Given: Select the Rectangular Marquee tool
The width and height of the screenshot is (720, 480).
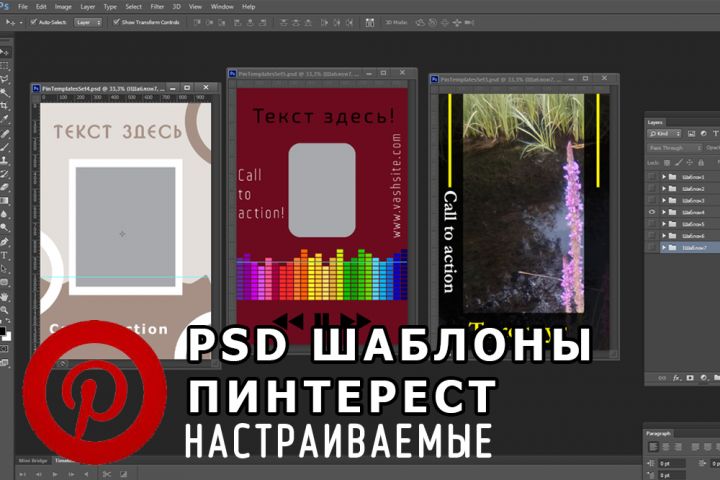Looking at the screenshot, I should coord(4,66).
